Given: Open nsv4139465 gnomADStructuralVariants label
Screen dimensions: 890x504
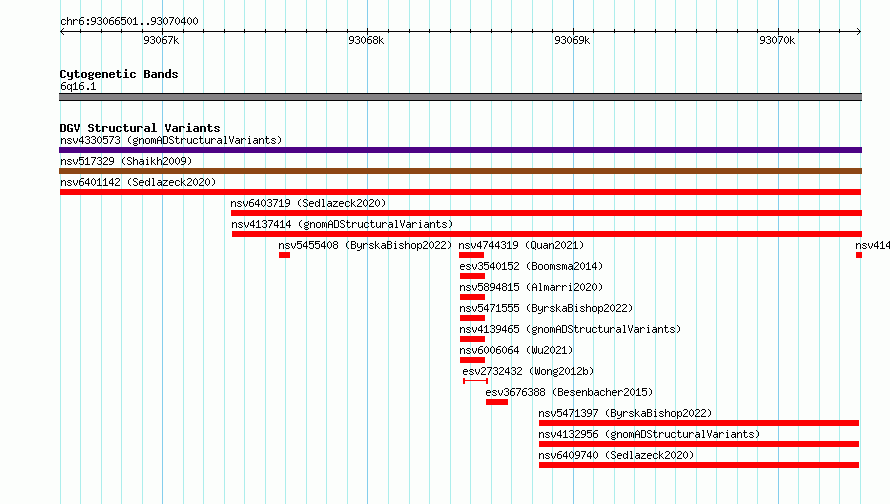Looking at the screenshot, I should point(570,329).
